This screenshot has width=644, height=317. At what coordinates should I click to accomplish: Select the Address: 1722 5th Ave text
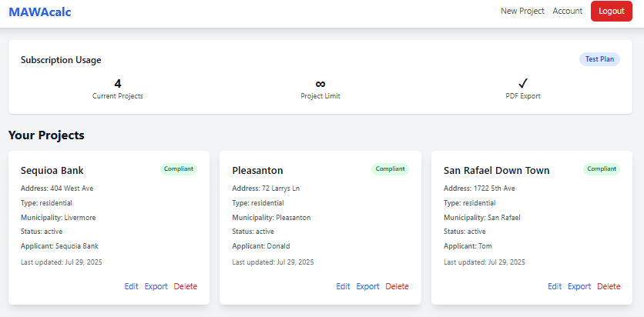[x=479, y=189]
